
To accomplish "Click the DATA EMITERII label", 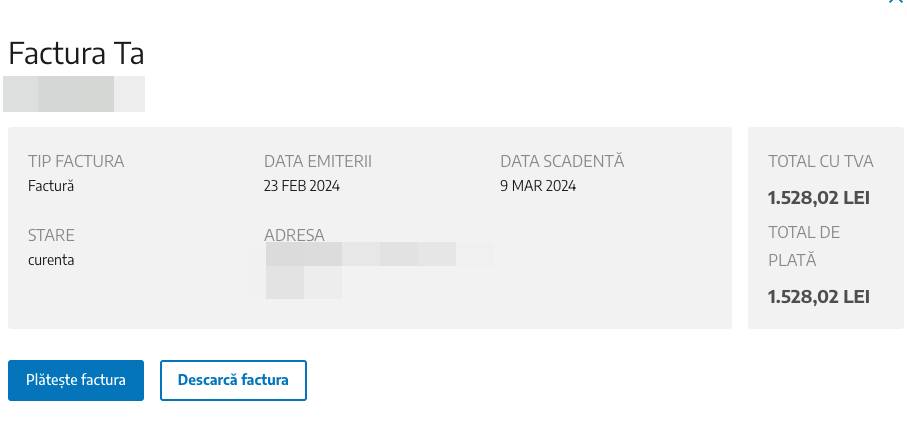I will coord(318,161).
